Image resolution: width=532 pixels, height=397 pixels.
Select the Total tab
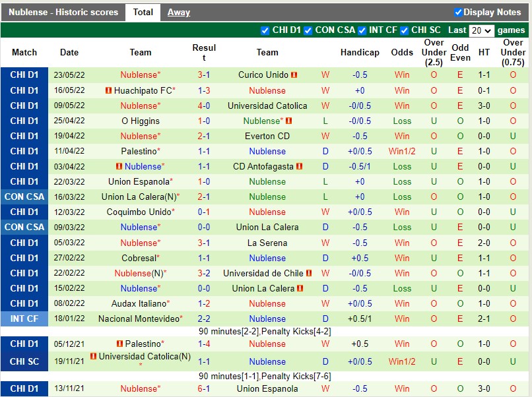pos(143,12)
